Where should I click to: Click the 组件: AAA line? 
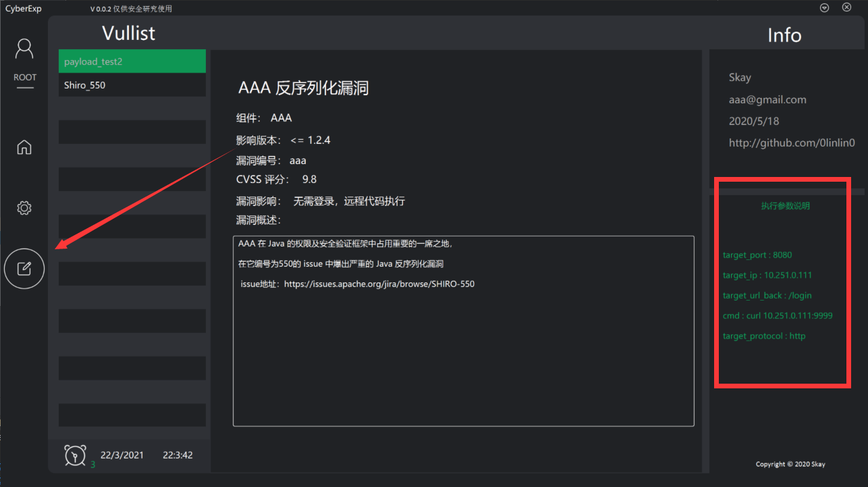(264, 118)
